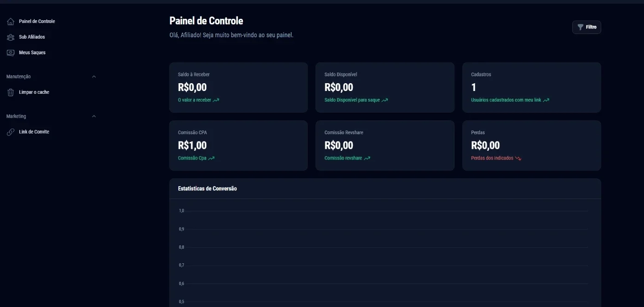This screenshot has width=644, height=307.
Task: Collapse the Marketing section chevron
Action: [94, 116]
